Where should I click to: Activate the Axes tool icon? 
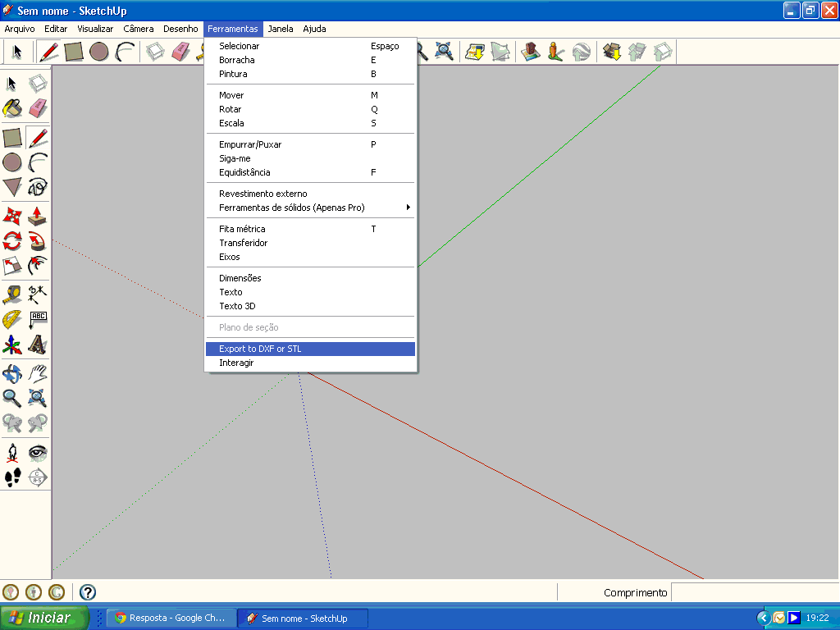(12, 345)
